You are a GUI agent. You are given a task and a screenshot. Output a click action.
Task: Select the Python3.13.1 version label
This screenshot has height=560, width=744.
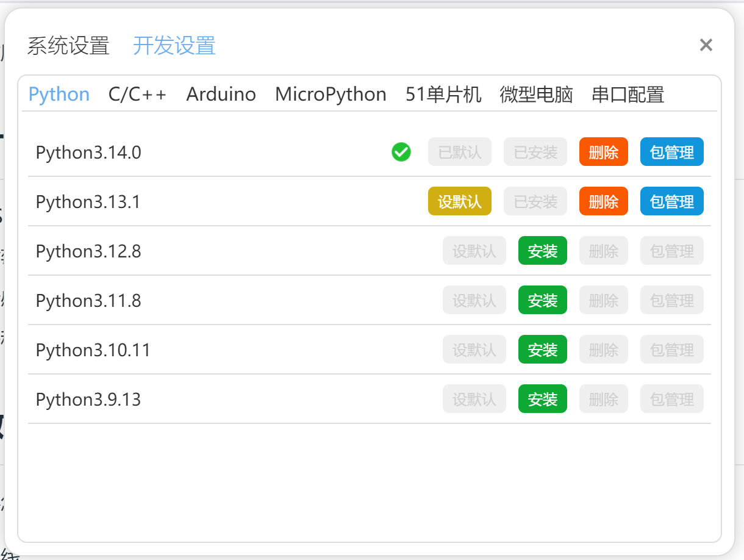88,202
